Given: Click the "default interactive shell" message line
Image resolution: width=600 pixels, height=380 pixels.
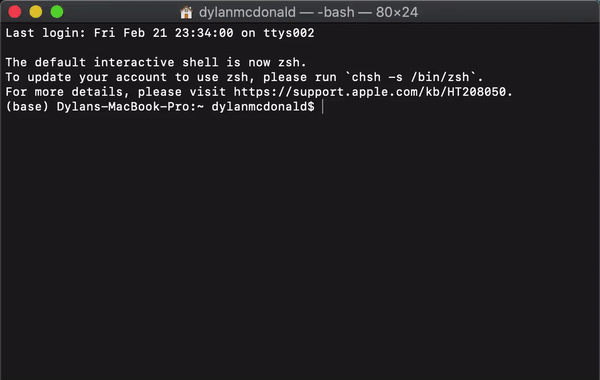Looking at the screenshot, I should (156, 62).
